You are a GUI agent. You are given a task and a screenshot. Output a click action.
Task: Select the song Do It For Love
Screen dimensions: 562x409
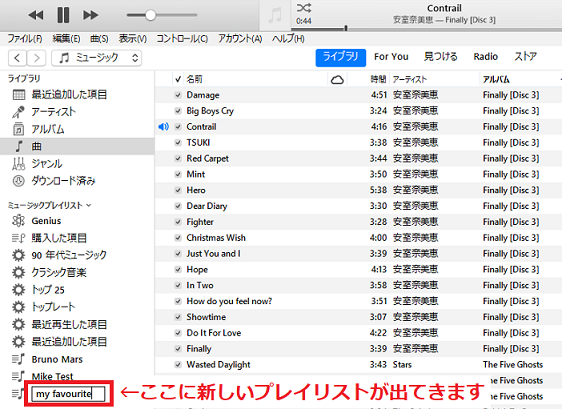(214, 333)
